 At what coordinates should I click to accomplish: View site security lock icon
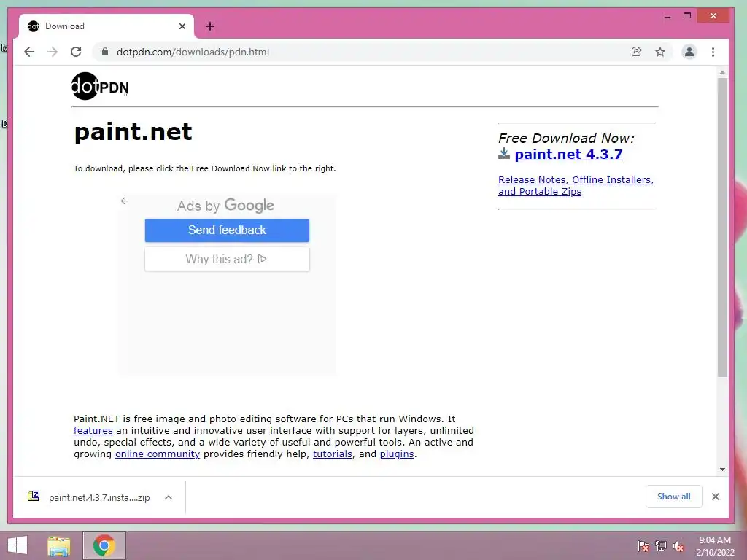tap(105, 52)
